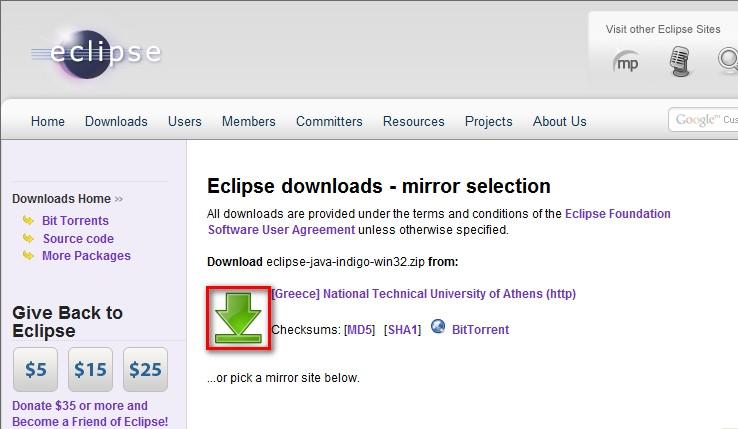Click the green download arrow icon
Screen dimensions: 738x429
tap(238, 318)
